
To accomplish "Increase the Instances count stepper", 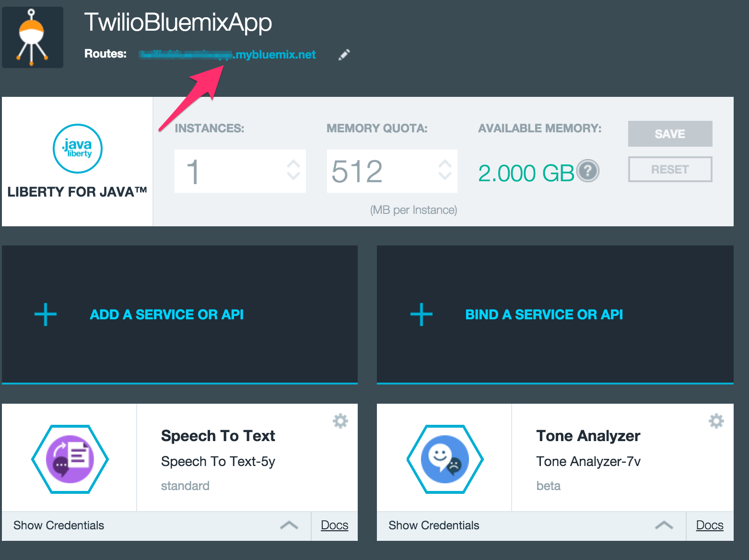I will point(293,164).
